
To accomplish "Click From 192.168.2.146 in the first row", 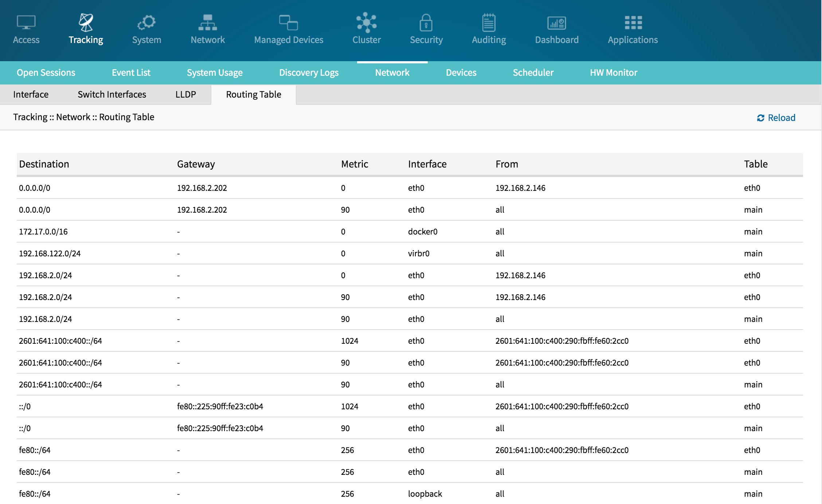I will [520, 188].
